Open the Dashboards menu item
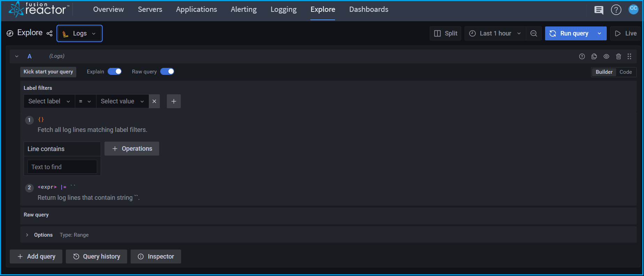The image size is (644, 276). (x=368, y=9)
